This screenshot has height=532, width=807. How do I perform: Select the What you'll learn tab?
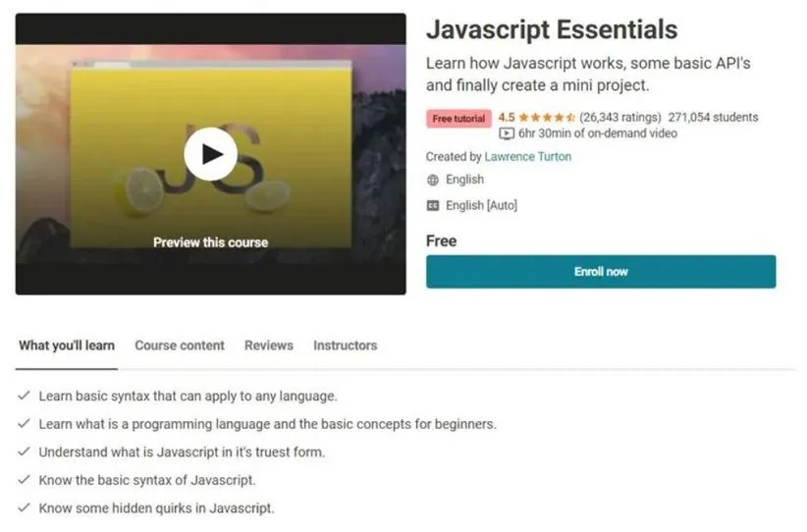(x=67, y=346)
